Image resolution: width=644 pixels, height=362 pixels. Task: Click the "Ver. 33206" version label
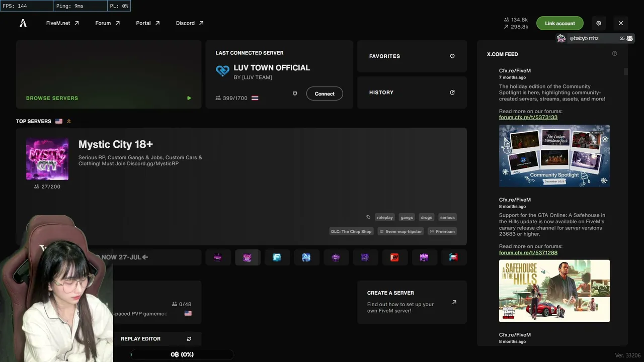pos(627,355)
